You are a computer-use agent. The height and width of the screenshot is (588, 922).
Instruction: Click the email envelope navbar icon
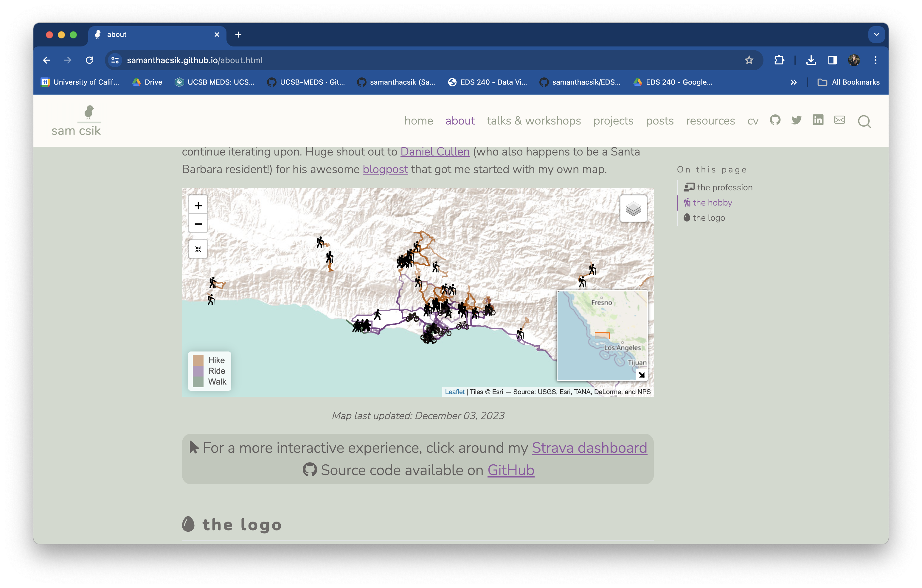pos(839,120)
